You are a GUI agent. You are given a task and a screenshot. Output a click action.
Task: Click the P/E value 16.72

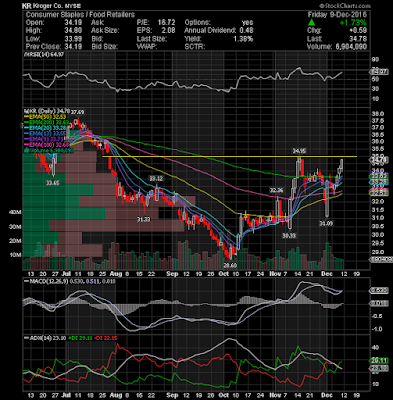[x=166, y=23]
